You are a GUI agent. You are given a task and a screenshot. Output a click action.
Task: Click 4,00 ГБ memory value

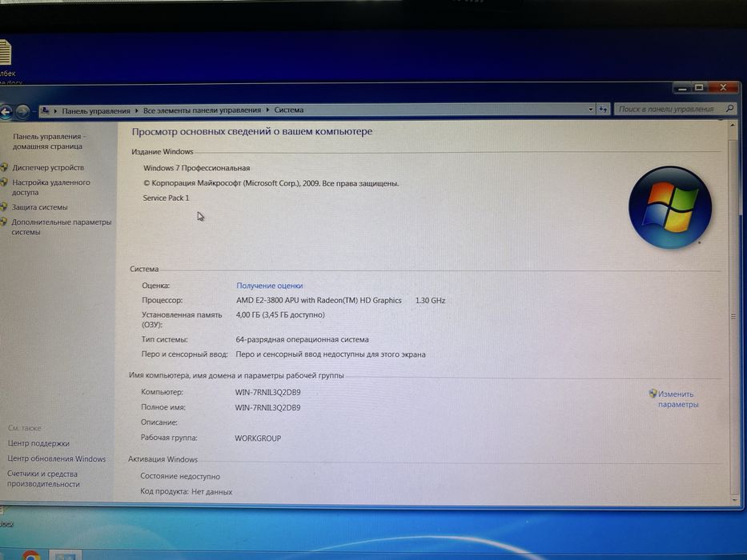coord(280,314)
